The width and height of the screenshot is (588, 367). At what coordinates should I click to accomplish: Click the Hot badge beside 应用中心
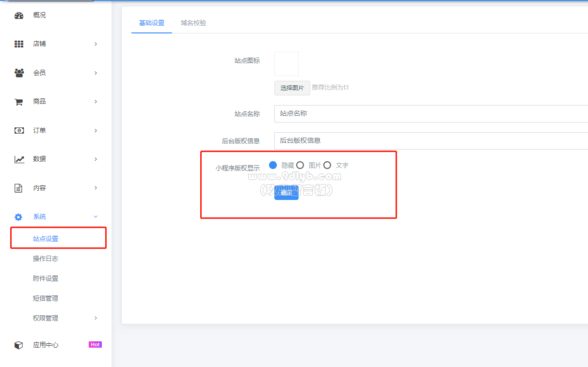(95, 345)
